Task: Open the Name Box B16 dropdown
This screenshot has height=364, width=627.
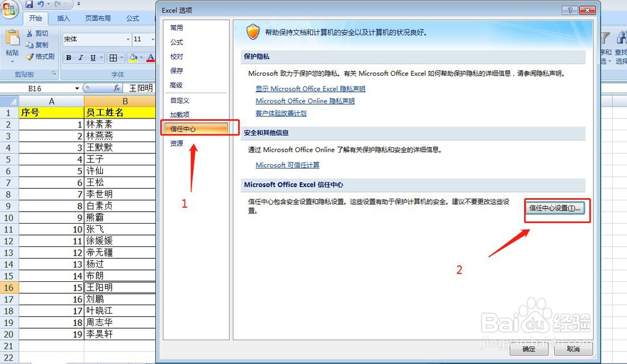Action: [76, 88]
